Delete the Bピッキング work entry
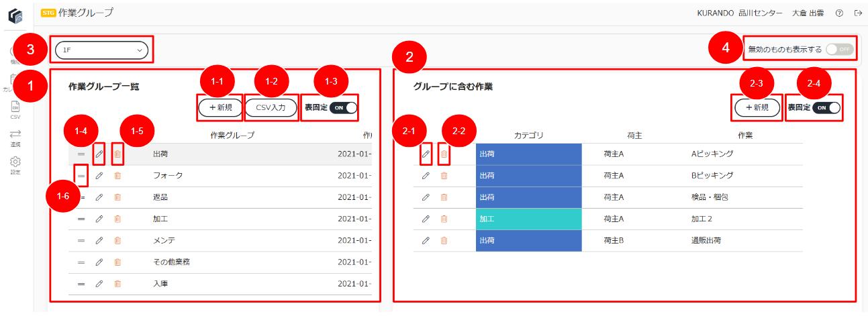The height and width of the screenshot is (316, 868). click(x=444, y=176)
